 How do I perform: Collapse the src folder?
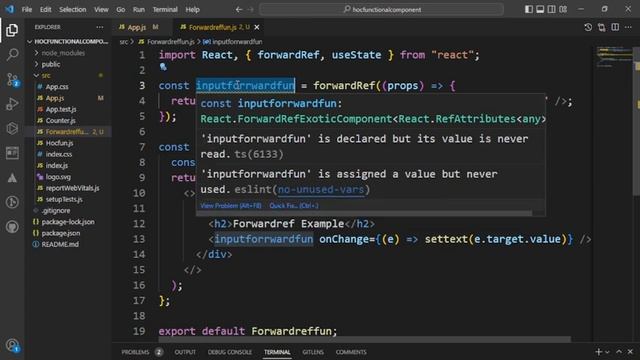(x=68, y=76)
